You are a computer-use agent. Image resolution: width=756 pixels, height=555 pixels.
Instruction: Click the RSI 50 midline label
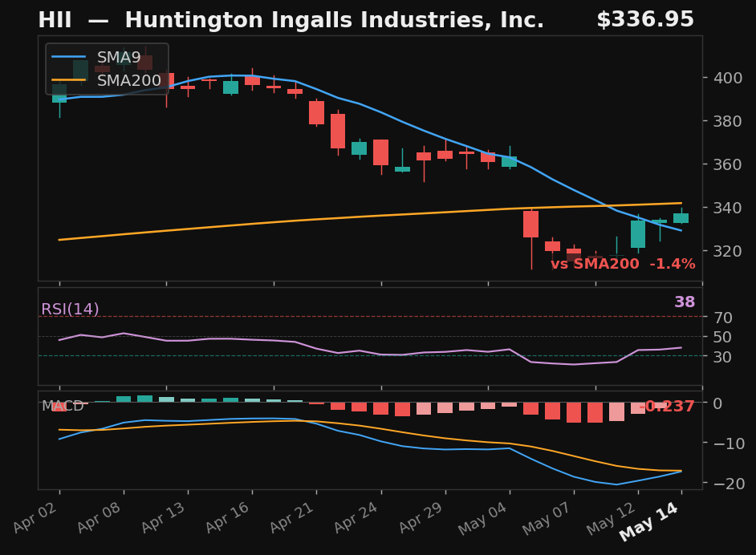coord(723,337)
